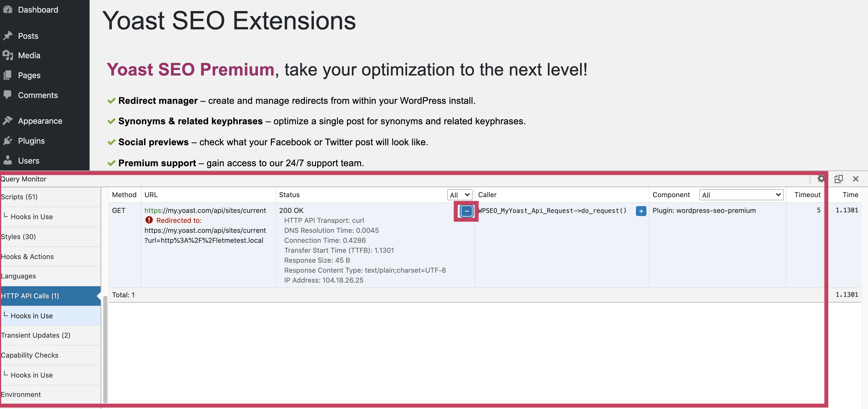The height and width of the screenshot is (409, 868).
Task: Click the Dashboard gauge icon
Action: click(7, 10)
